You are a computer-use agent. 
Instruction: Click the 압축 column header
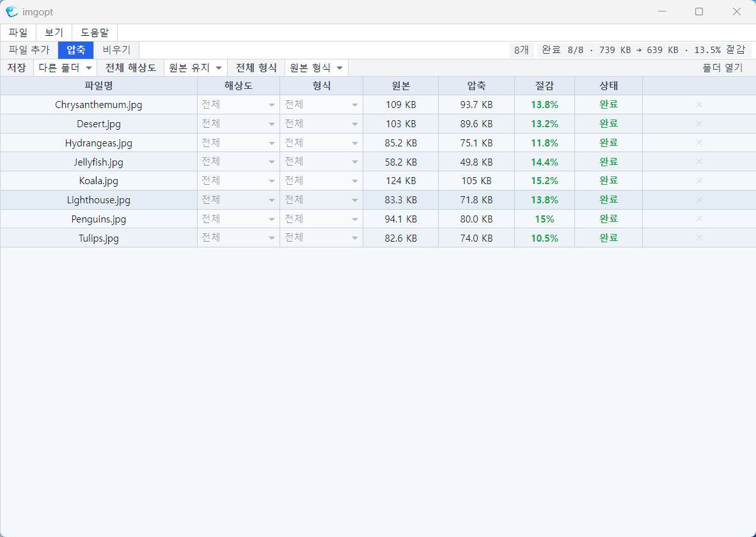coord(476,86)
